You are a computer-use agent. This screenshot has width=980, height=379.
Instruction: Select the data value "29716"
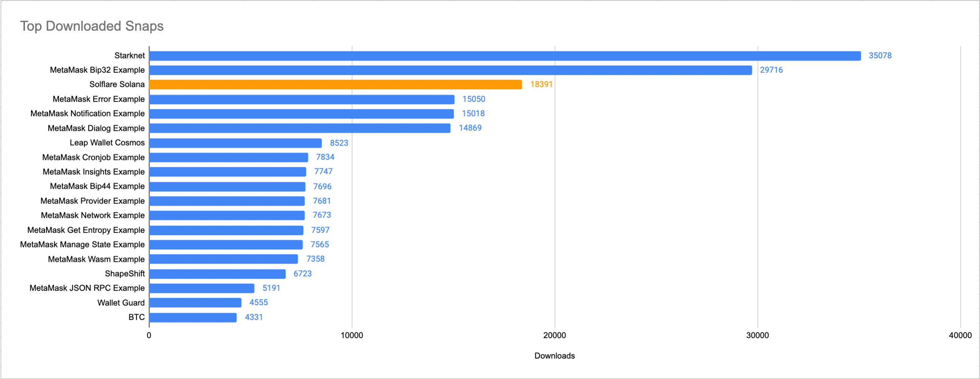[771, 70]
